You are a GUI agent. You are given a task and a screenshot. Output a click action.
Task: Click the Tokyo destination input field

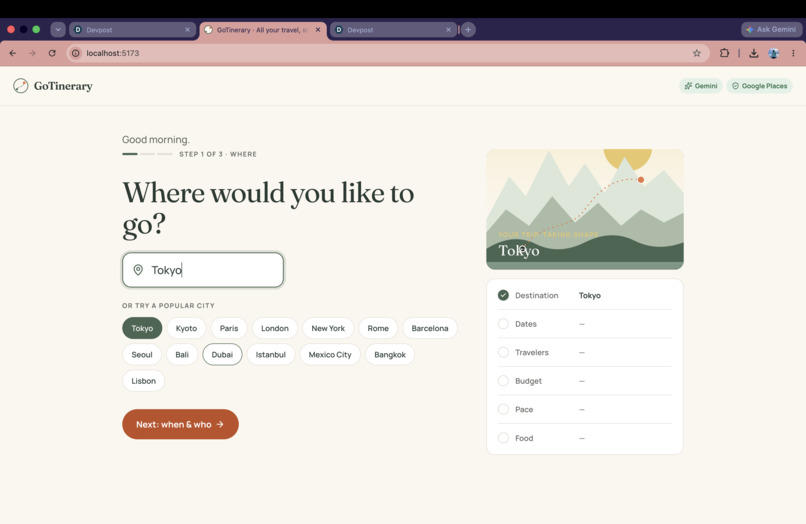tap(203, 269)
